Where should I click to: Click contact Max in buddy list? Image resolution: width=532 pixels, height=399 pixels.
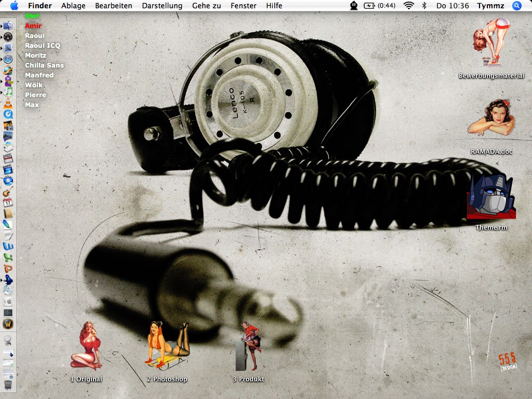pyautogui.click(x=32, y=105)
